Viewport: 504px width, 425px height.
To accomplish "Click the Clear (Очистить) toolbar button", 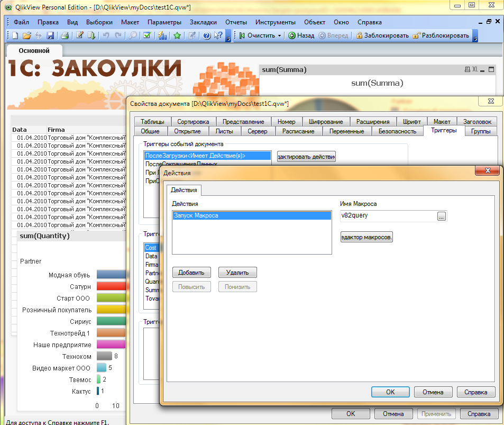I will coord(257,35).
